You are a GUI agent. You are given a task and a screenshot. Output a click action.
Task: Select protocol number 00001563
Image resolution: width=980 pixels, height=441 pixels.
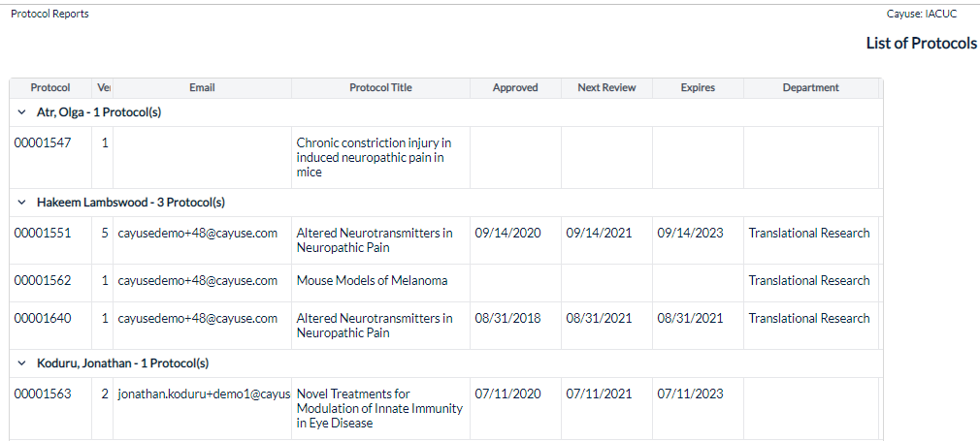43,394
